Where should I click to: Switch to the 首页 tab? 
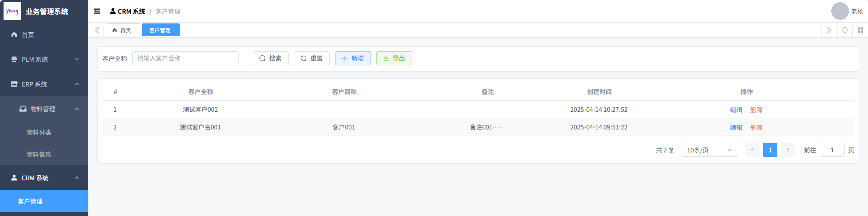tap(122, 30)
